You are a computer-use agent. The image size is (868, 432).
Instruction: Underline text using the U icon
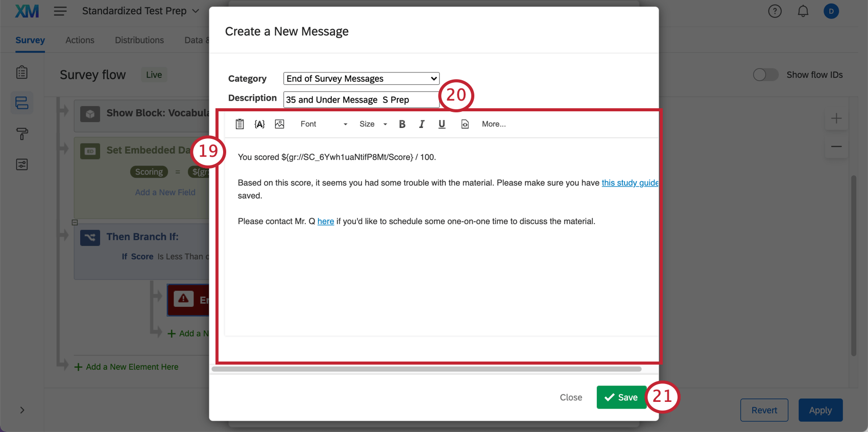[x=442, y=124]
